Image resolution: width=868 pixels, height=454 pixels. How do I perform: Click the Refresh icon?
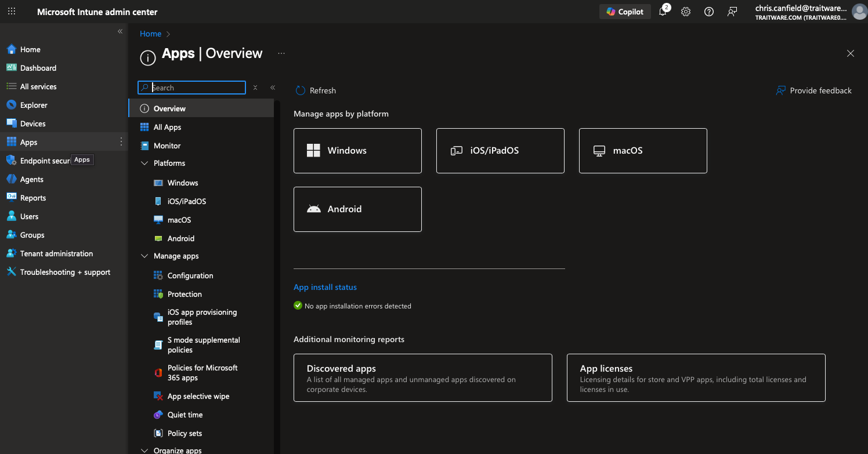pos(300,90)
